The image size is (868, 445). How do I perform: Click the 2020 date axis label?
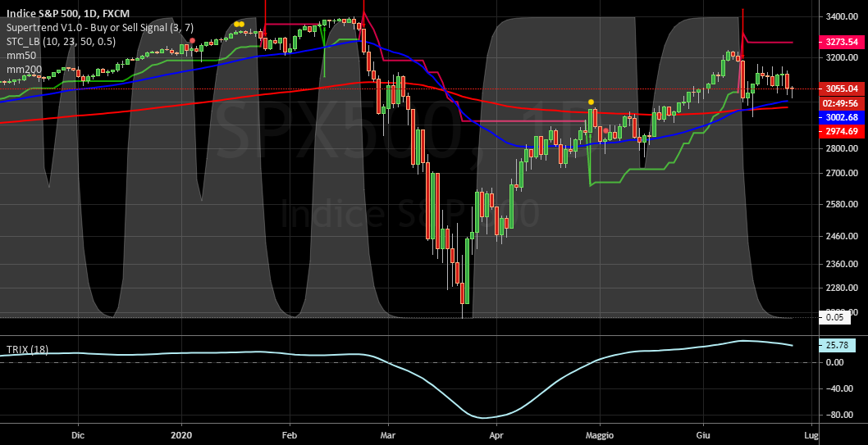[181, 435]
